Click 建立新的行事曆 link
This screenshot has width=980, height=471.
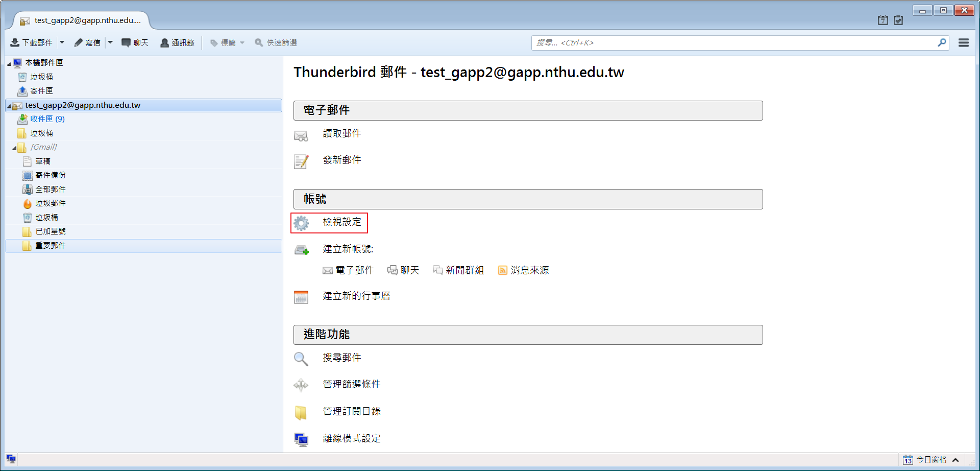tap(356, 296)
